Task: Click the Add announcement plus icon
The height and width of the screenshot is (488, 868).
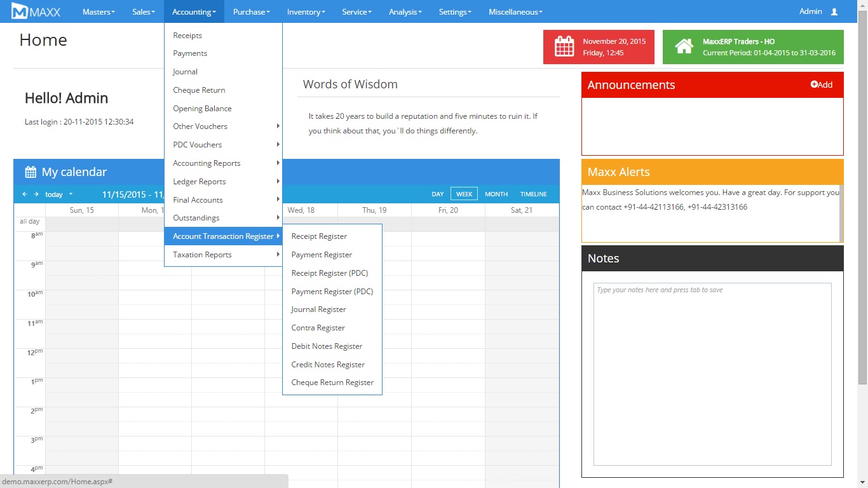Action: [x=815, y=85]
